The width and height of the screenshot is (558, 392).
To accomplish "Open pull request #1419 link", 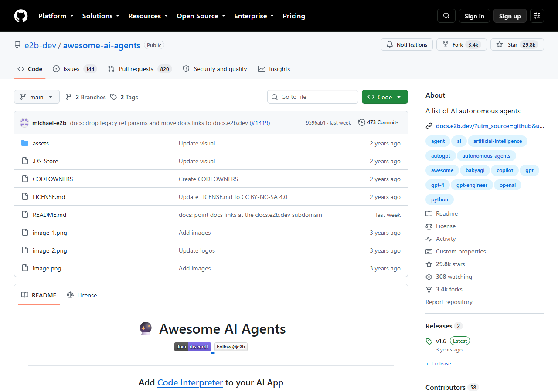I will [260, 123].
